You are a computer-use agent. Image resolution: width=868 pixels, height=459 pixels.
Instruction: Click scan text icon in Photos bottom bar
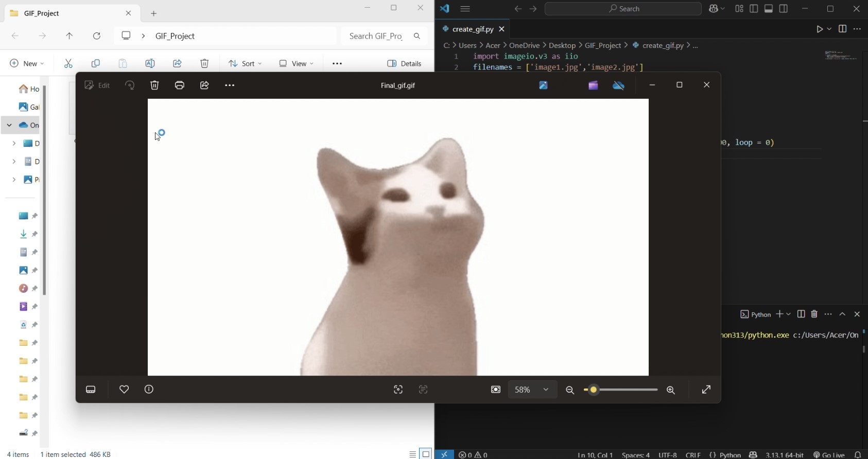click(x=423, y=390)
